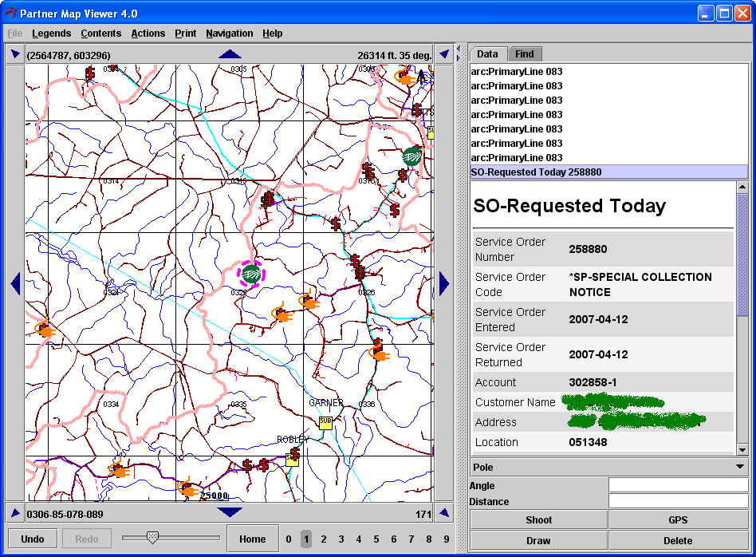
Task: Select zoom level 1 preset
Action: point(306,539)
